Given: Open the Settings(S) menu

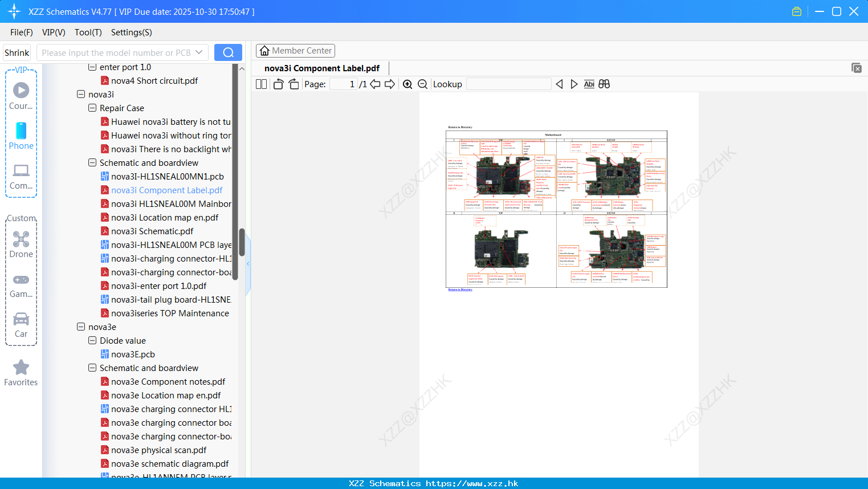Looking at the screenshot, I should pos(132,32).
